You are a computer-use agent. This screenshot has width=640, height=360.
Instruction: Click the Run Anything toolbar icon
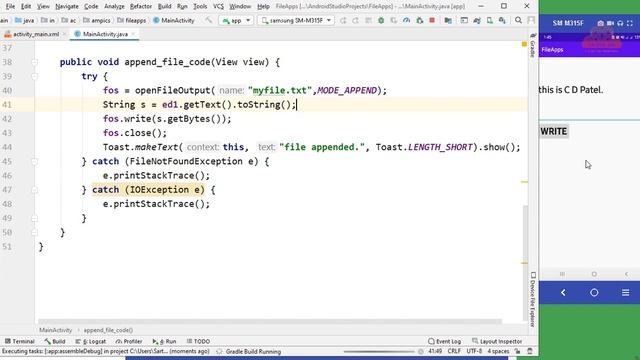pyautogui.click(x=464, y=20)
